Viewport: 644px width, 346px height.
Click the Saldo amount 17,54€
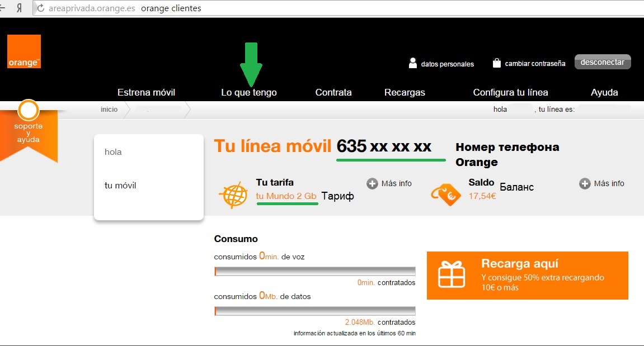482,196
